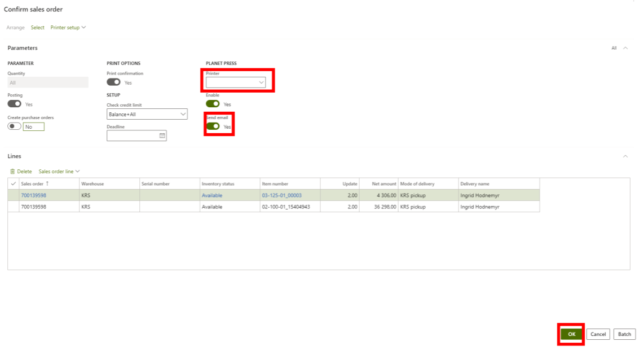This screenshot has width=644, height=350.
Task: Collapse the Parameters section
Action: (625, 48)
